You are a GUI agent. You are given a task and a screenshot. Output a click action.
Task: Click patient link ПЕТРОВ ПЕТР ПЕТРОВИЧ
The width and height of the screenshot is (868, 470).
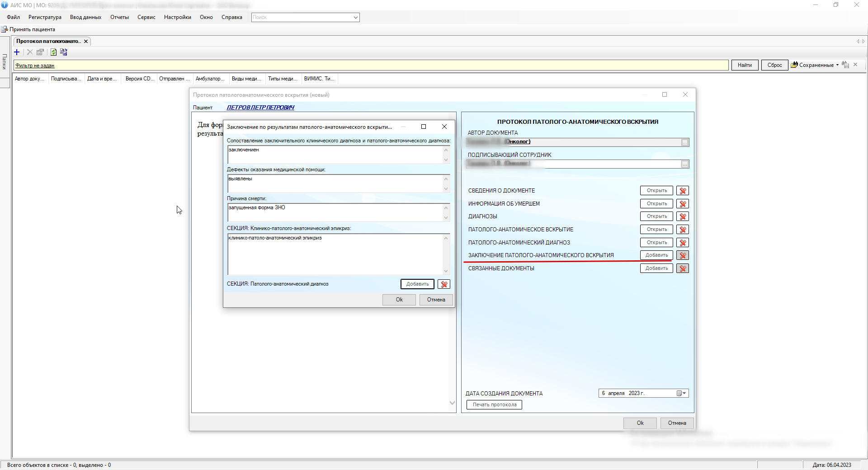click(x=260, y=108)
